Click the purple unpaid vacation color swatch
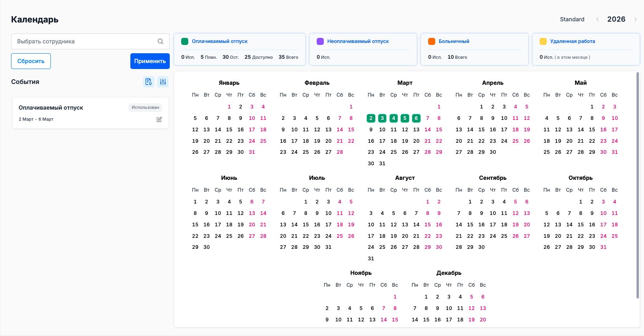644x336 pixels. [x=320, y=41]
